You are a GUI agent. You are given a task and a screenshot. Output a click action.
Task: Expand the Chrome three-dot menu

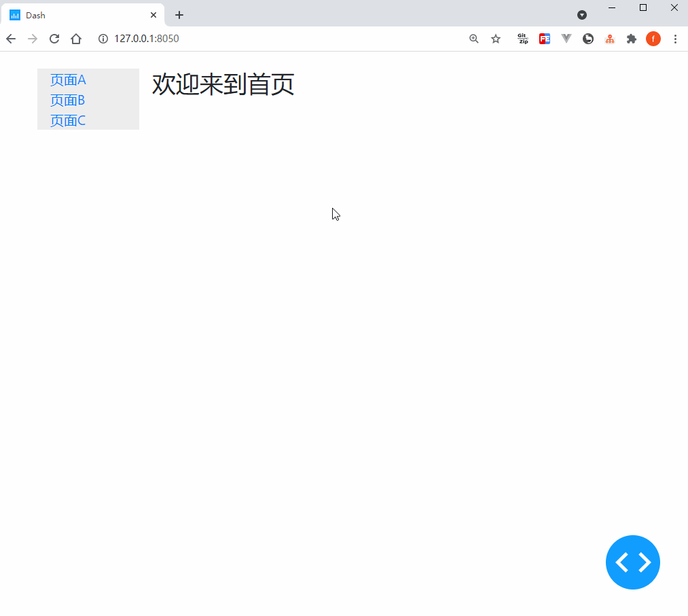coord(675,39)
